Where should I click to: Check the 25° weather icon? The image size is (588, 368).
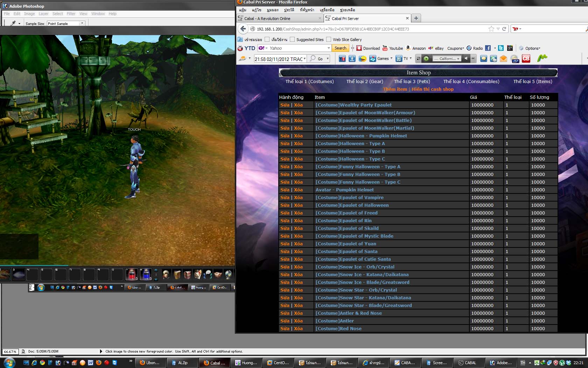point(515,59)
